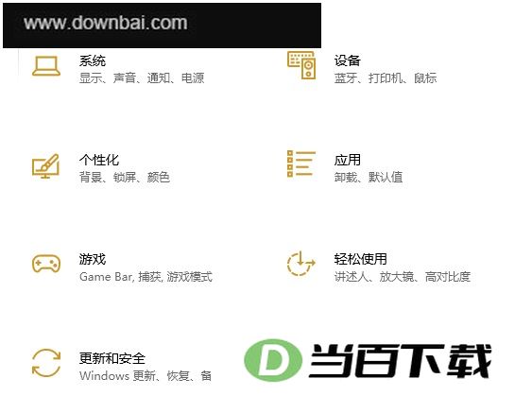Screen dimensions: 532x413
Task: Click the 设备 keyboard and speaker icon
Action: click(x=301, y=65)
